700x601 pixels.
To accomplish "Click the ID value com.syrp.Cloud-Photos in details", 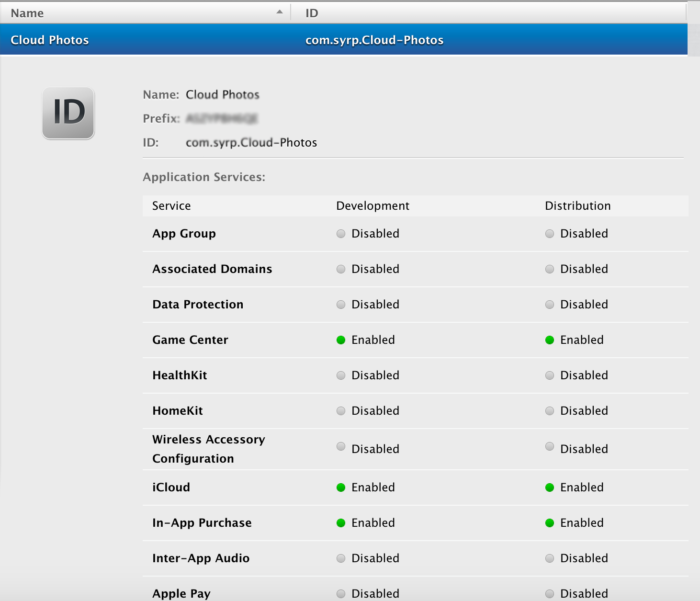I will 251,143.
